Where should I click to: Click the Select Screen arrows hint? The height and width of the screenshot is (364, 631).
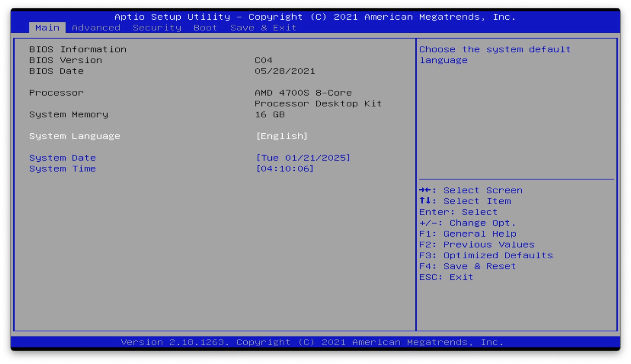471,190
